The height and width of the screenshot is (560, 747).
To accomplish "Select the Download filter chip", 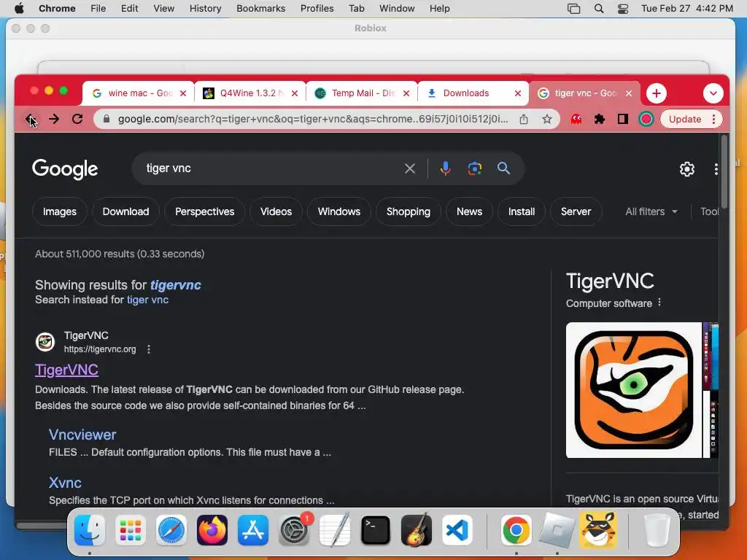I will tap(125, 211).
